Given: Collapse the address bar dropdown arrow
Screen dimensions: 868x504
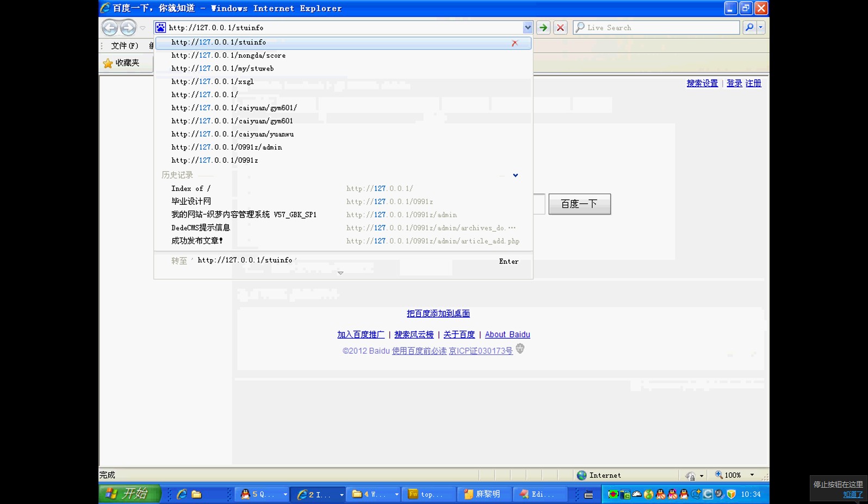Looking at the screenshot, I should coord(528,27).
